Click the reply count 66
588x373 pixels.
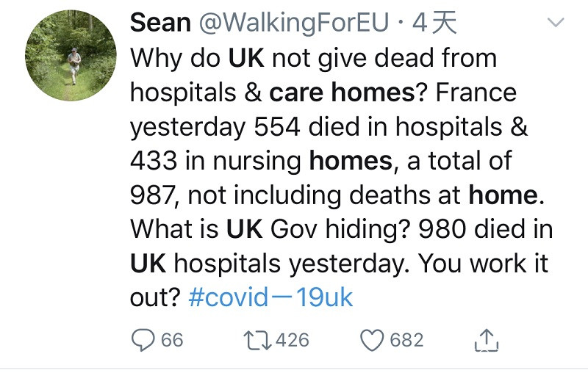pos(171,340)
